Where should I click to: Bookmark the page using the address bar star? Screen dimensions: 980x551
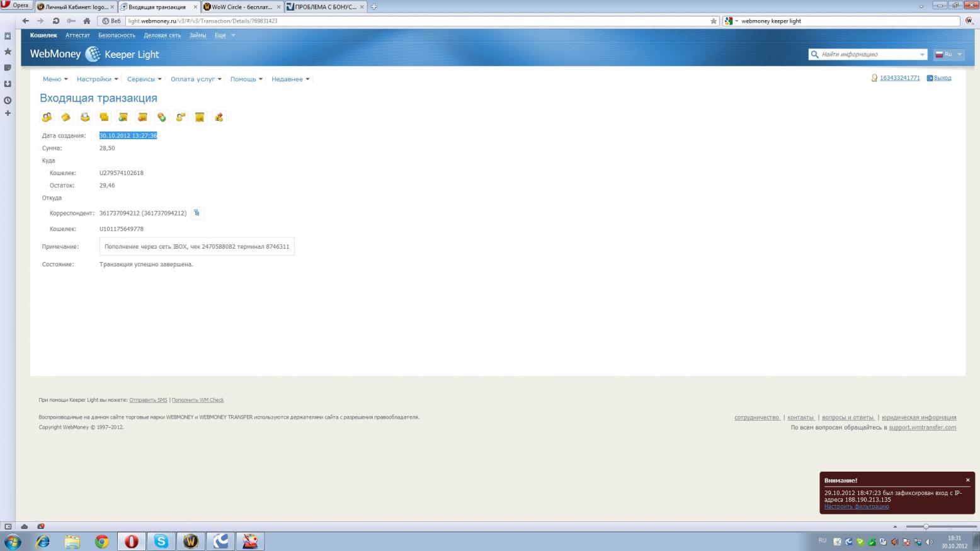pyautogui.click(x=713, y=21)
